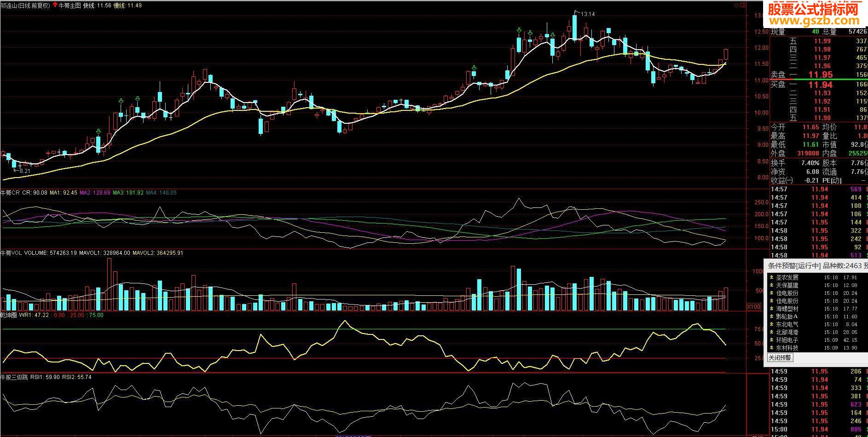Click the buy-three price 11.92
The width and height of the screenshot is (868, 437).
(x=822, y=101)
